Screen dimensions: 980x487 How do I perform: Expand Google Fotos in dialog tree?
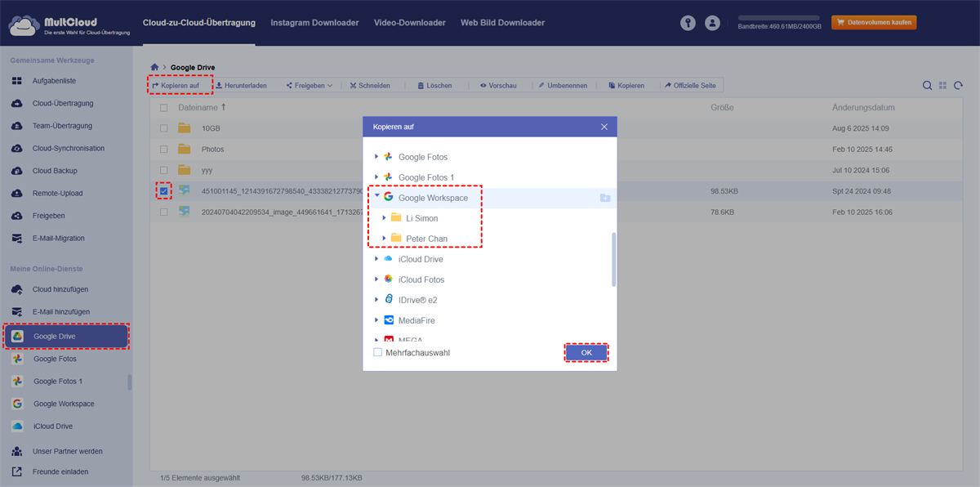[376, 157]
